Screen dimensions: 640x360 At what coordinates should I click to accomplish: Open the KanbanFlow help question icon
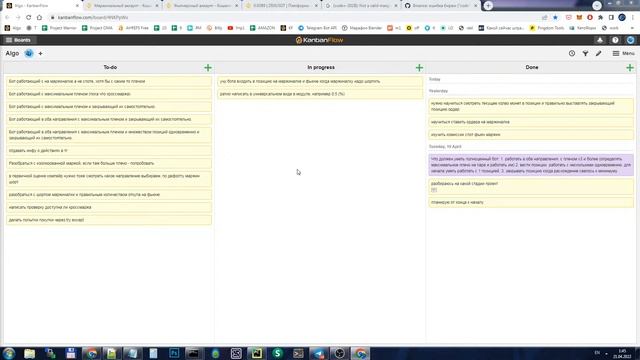point(615,40)
